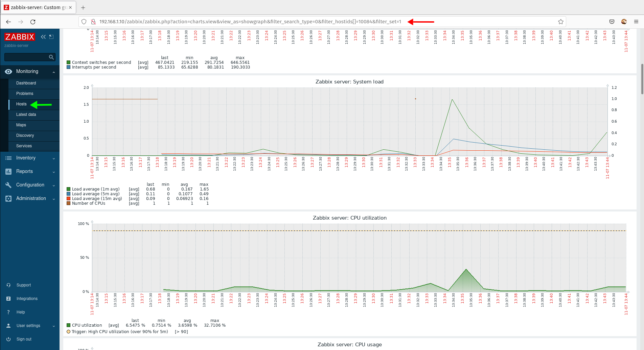The image size is (644, 350).
Task: Open the Support link
Action: 24,285
